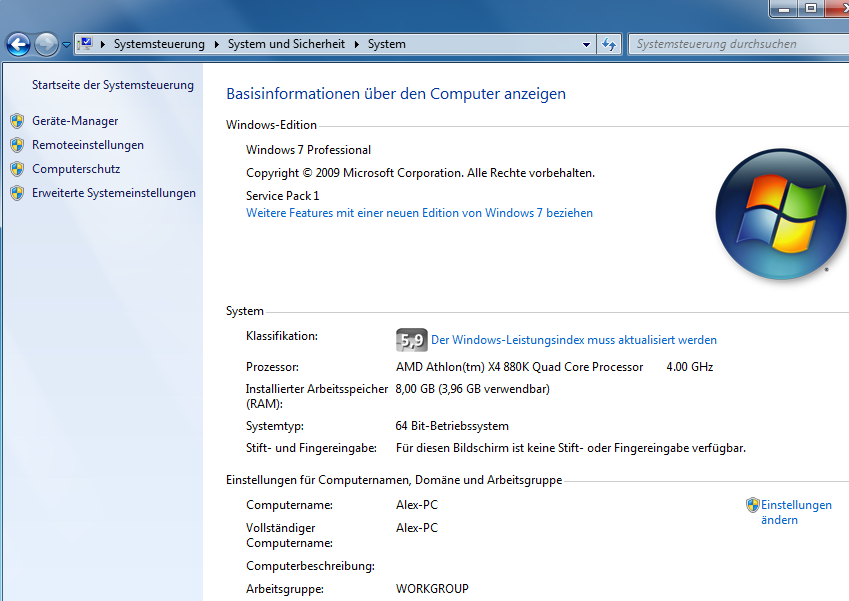The height and width of the screenshot is (601, 849).
Task: Expand arrow after System und Sicherheit
Action: tap(357, 44)
